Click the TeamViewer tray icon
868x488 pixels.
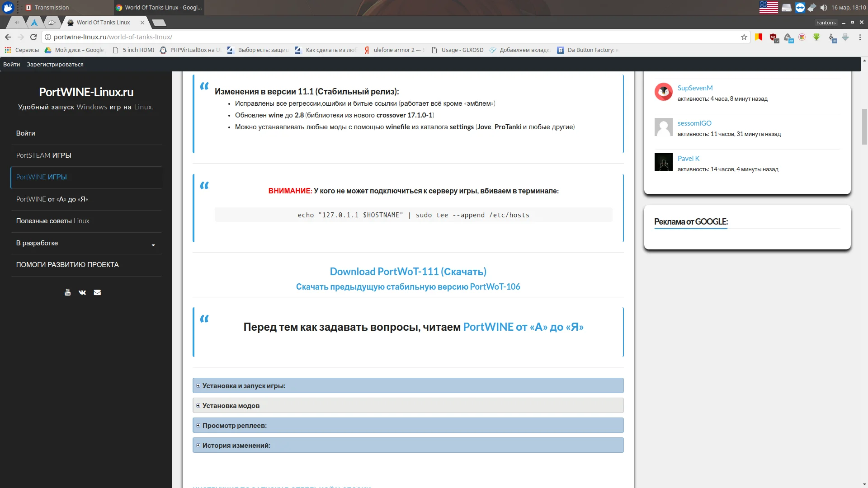[800, 8]
